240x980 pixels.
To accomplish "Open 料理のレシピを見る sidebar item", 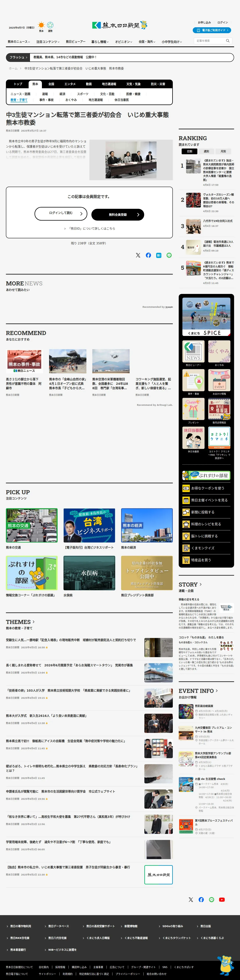I will click(x=206, y=524).
